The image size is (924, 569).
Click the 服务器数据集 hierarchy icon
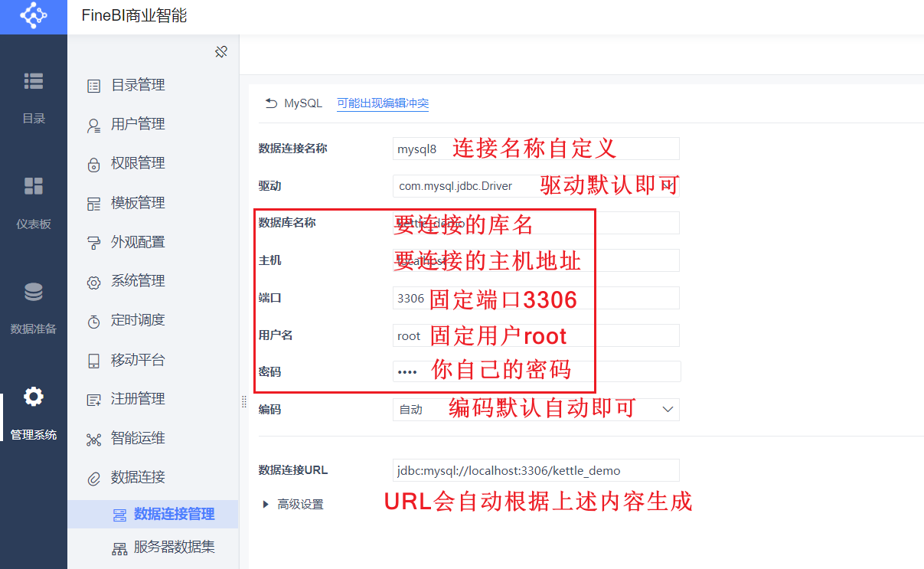point(119,548)
